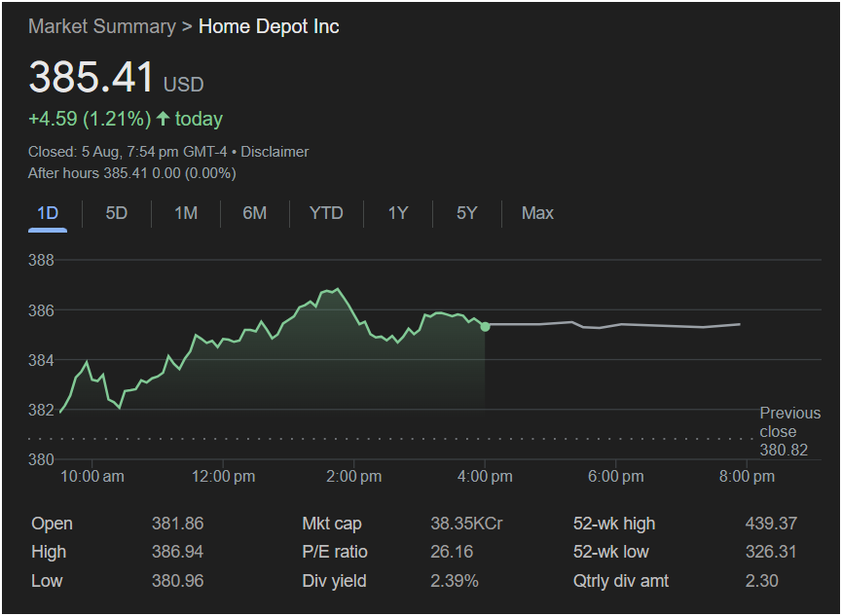Click the Div yield value 2.39%
Viewport: 842px width, 616px height.
point(455,581)
